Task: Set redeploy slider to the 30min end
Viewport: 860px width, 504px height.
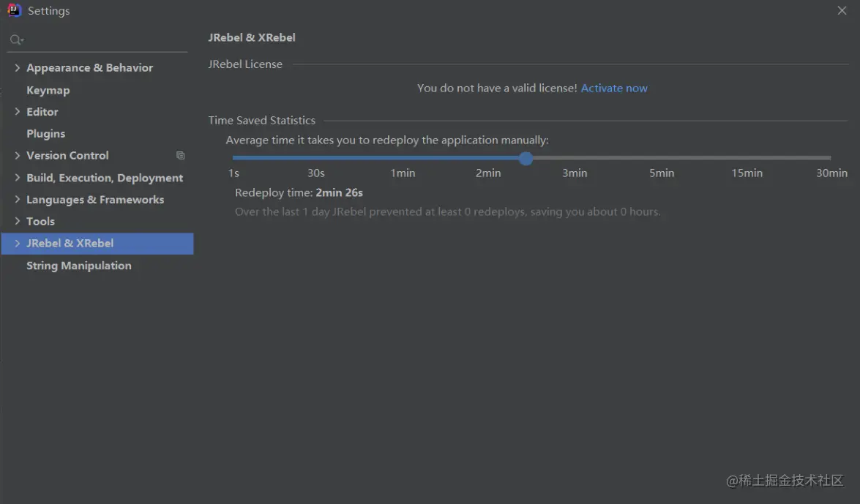Action: [830, 158]
